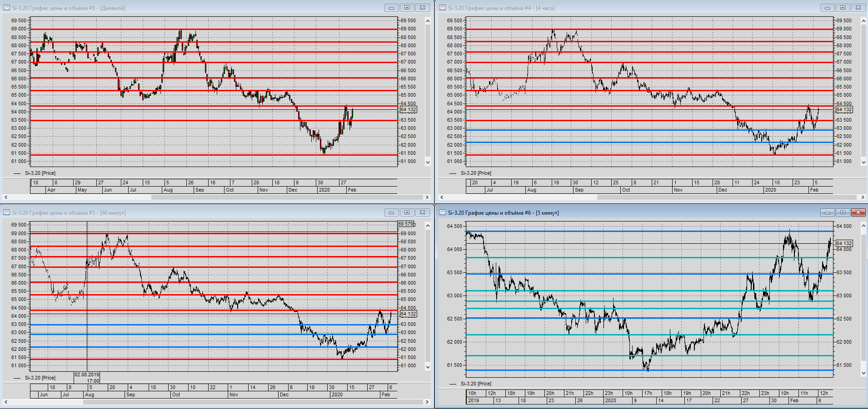Click the 02.08.2019 17:00 crosshair date label

[x=87, y=378]
